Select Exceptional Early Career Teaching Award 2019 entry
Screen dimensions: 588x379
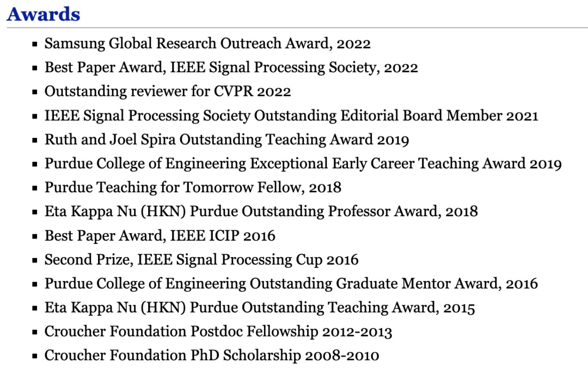click(303, 163)
